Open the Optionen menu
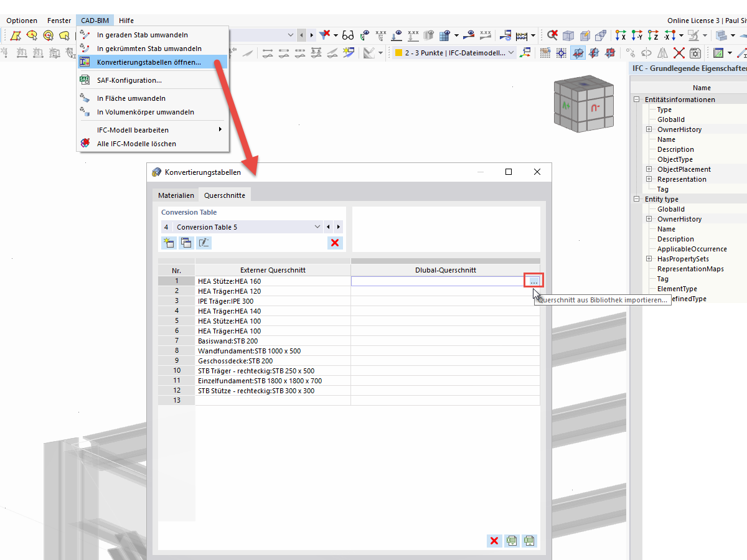The image size is (747, 560). click(x=22, y=21)
